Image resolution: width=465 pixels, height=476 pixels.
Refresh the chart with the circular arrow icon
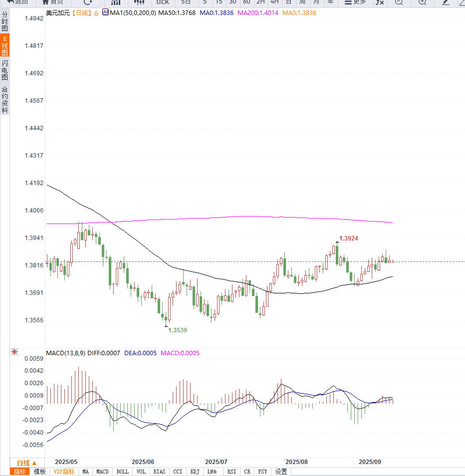(88, 2)
